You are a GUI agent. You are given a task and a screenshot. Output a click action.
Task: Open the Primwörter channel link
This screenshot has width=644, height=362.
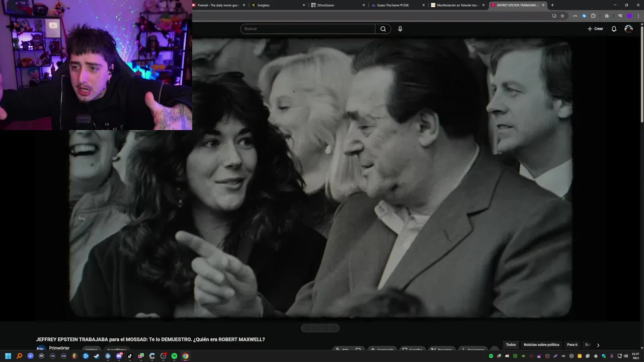[59, 348]
